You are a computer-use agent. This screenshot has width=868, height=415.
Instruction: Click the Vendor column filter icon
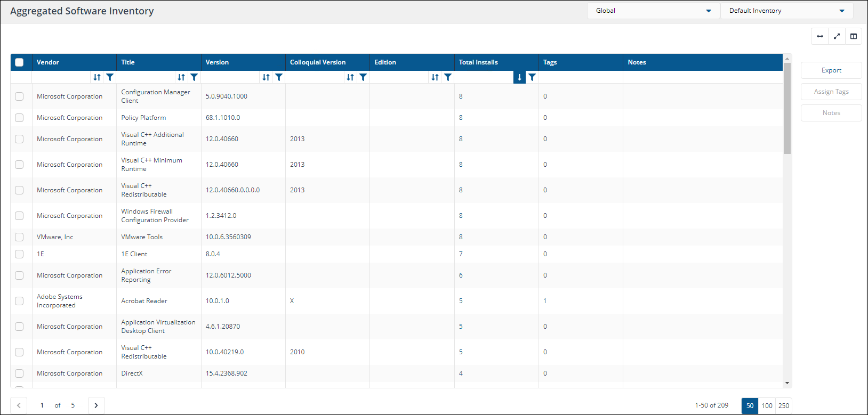point(110,77)
